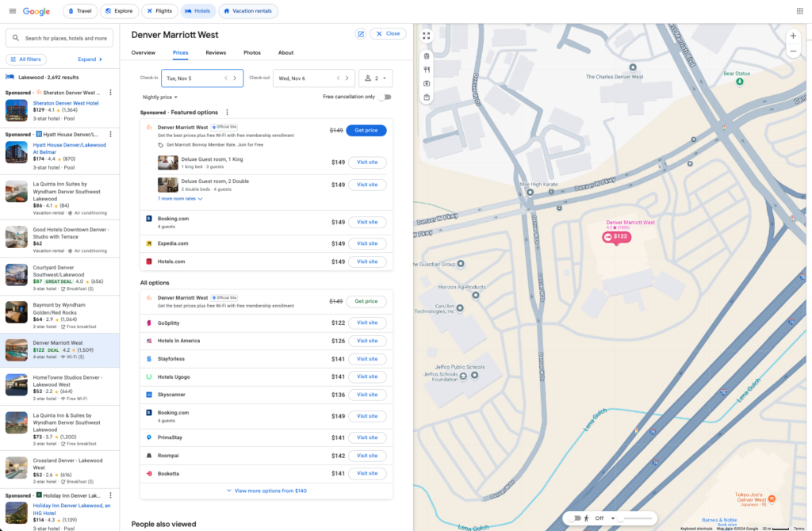
Task: Click the Horizon Ag-Products map pin
Action: (476, 296)
